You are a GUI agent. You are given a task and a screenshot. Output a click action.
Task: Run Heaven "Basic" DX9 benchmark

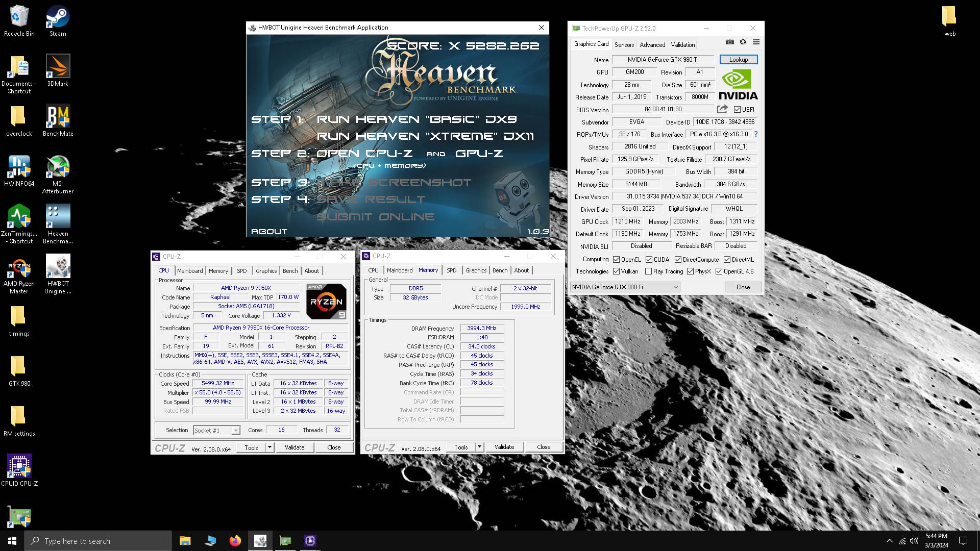coord(416,119)
